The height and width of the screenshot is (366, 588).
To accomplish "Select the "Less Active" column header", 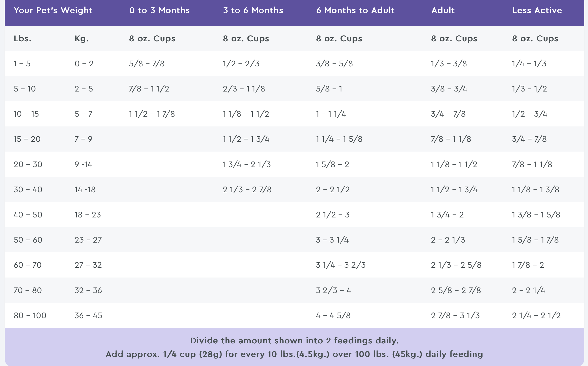I will [537, 10].
